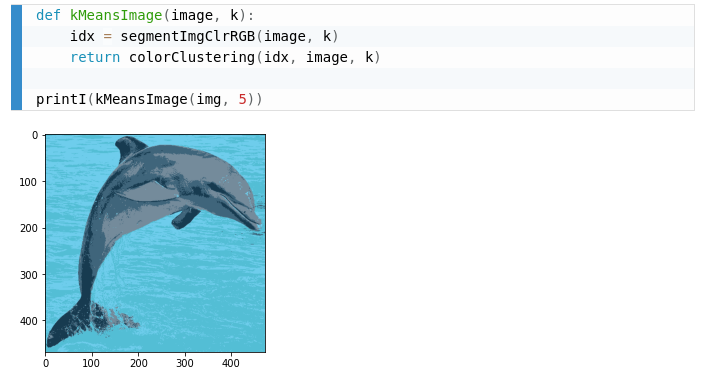Click the red number 5 argument
Viewport: 706px width, 387px height.
point(242,99)
